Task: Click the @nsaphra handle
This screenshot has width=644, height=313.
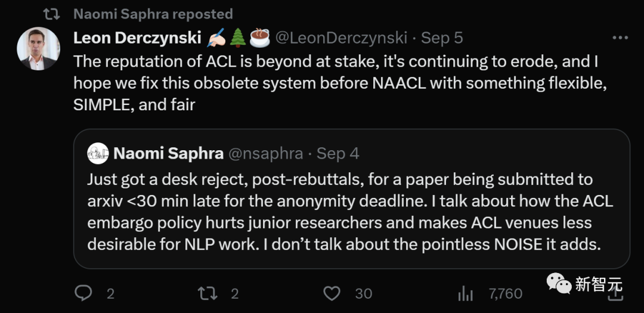Action: 267,153
